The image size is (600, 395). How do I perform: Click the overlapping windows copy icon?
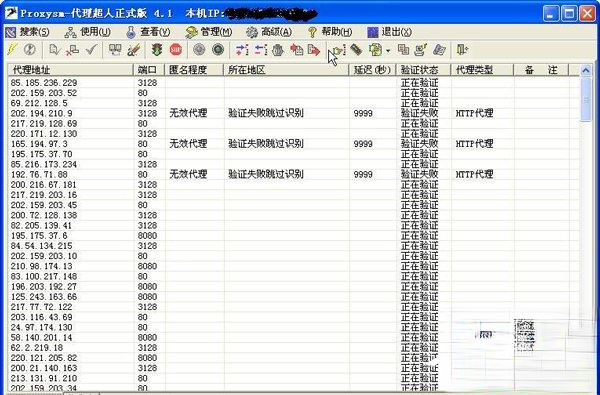pyautogui.click(x=403, y=49)
